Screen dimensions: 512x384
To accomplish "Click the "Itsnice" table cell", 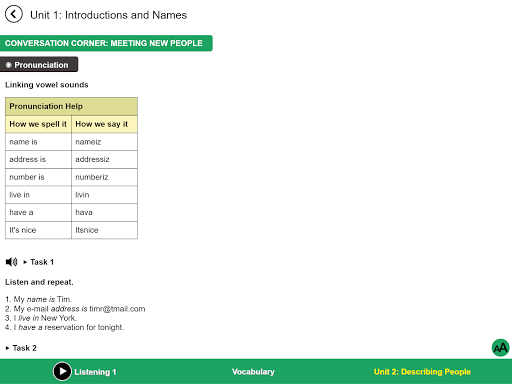I will coord(104,230).
